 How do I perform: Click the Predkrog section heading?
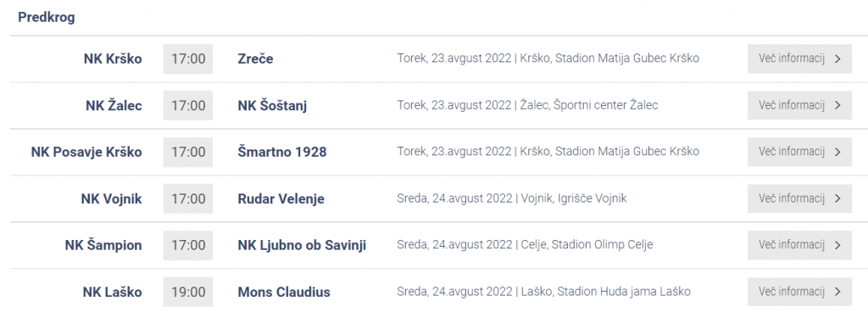47,17
